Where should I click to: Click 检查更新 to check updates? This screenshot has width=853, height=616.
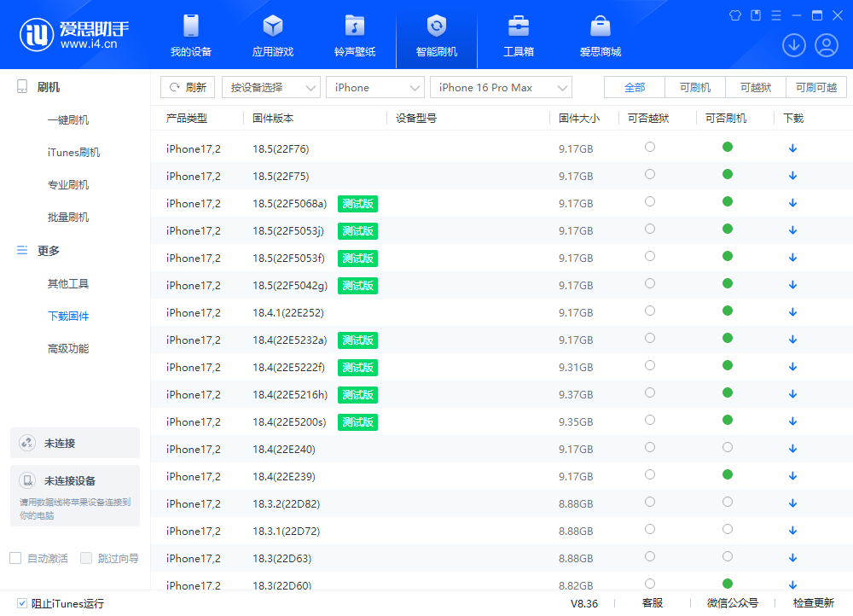point(813,603)
